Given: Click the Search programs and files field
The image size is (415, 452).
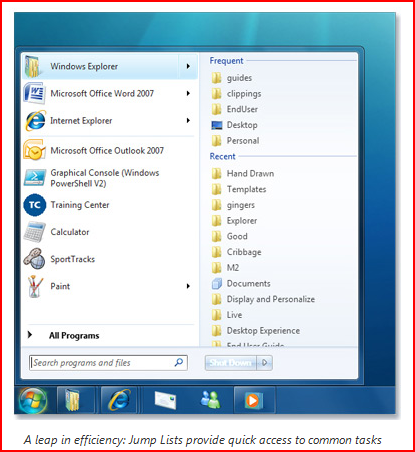Looking at the screenshot, I should point(108,363).
